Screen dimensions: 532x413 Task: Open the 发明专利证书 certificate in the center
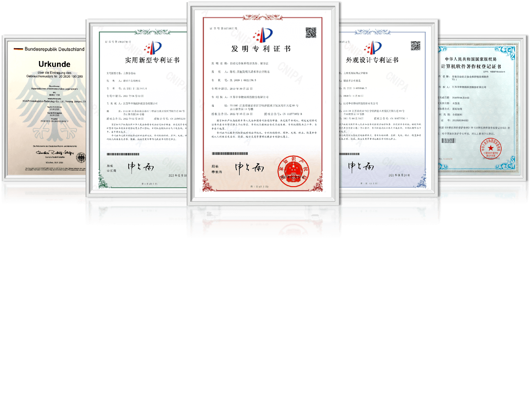pyautogui.click(x=263, y=104)
